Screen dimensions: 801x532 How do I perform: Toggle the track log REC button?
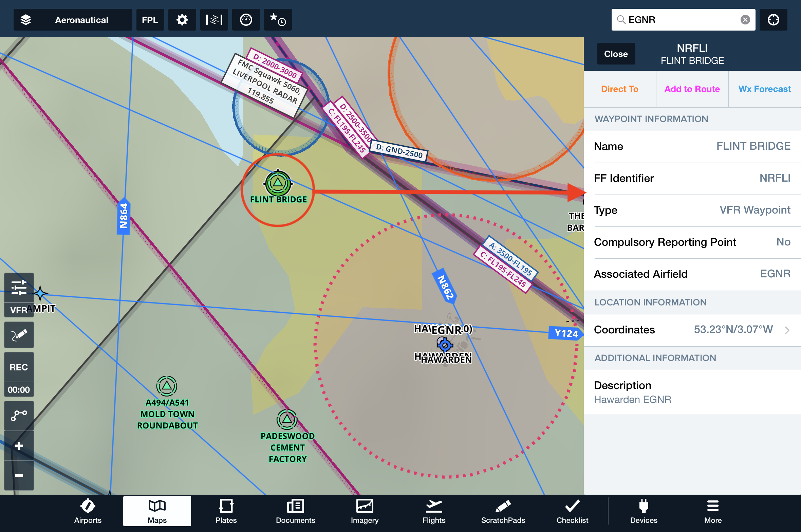19,367
